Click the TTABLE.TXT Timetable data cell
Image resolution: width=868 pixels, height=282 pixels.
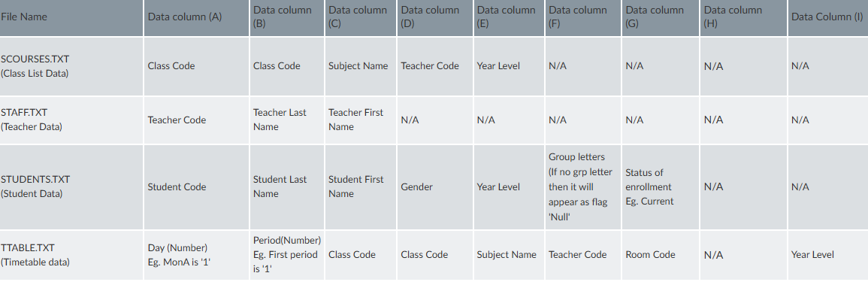pos(71,255)
